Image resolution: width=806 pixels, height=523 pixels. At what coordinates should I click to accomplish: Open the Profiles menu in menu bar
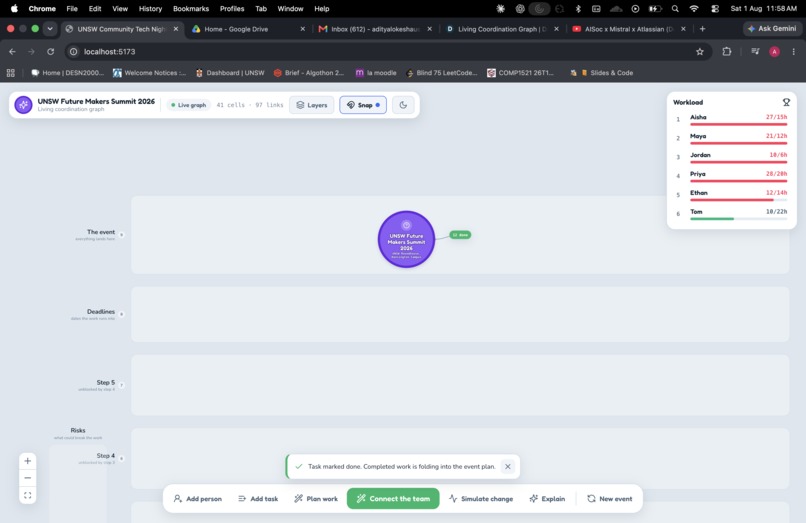pos(232,9)
